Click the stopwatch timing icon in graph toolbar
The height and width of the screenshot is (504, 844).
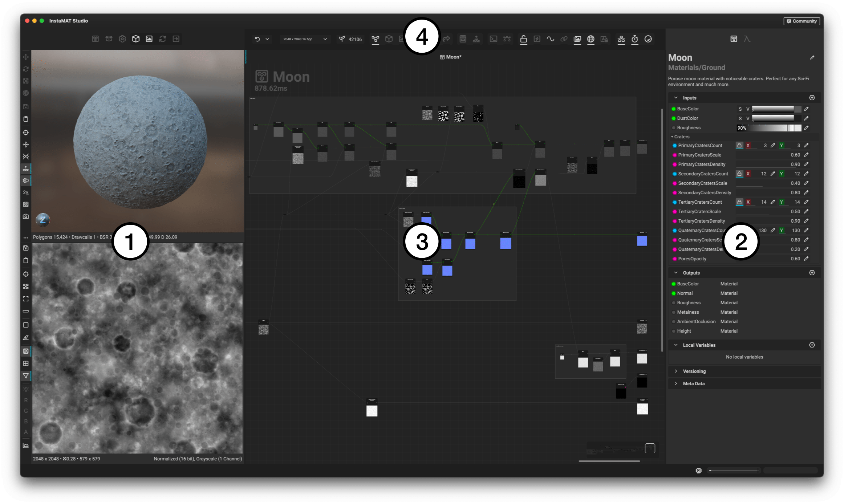(x=635, y=39)
